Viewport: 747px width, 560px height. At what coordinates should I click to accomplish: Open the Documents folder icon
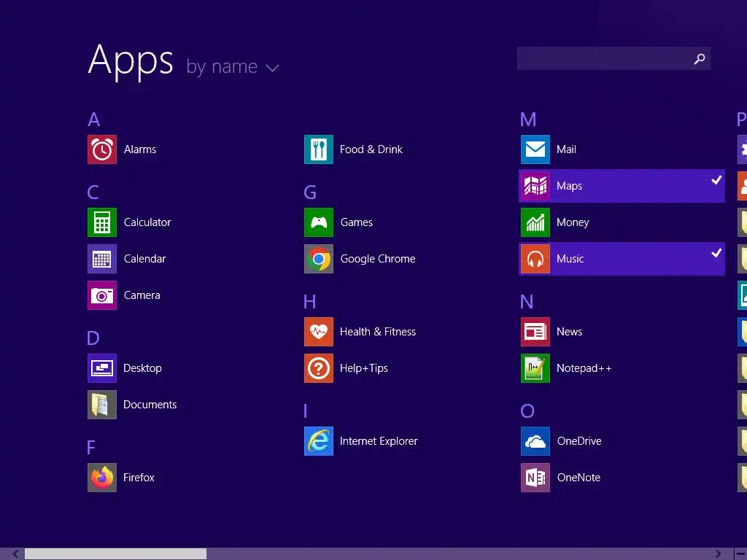tap(102, 405)
